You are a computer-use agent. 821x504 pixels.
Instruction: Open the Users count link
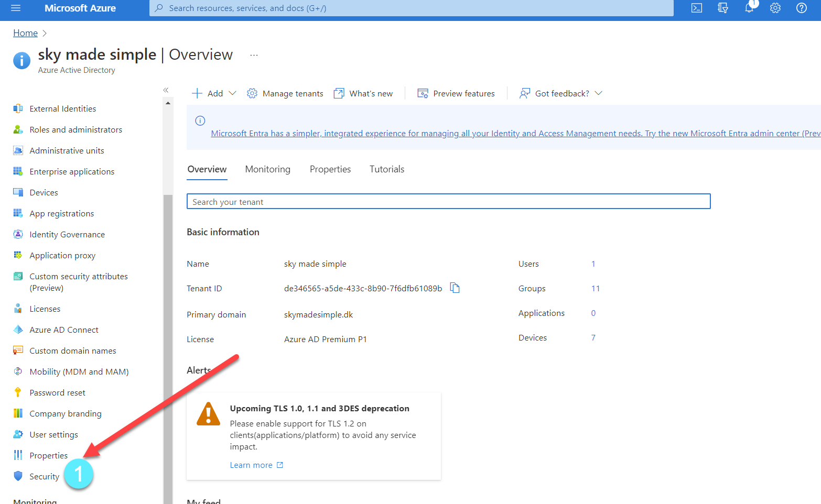593,264
